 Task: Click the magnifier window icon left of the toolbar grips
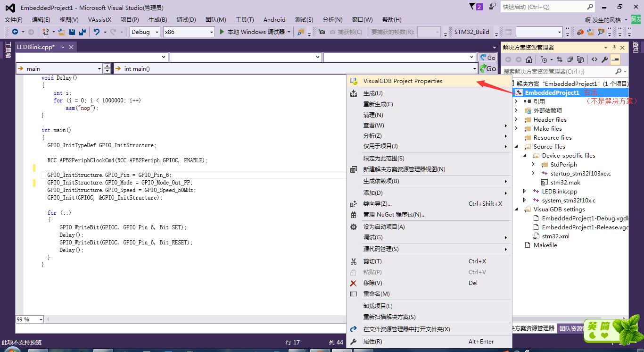(x=601, y=32)
